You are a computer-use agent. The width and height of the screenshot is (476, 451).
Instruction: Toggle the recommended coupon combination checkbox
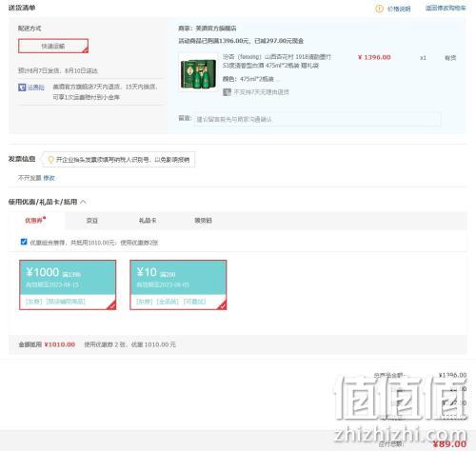point(24,242)
